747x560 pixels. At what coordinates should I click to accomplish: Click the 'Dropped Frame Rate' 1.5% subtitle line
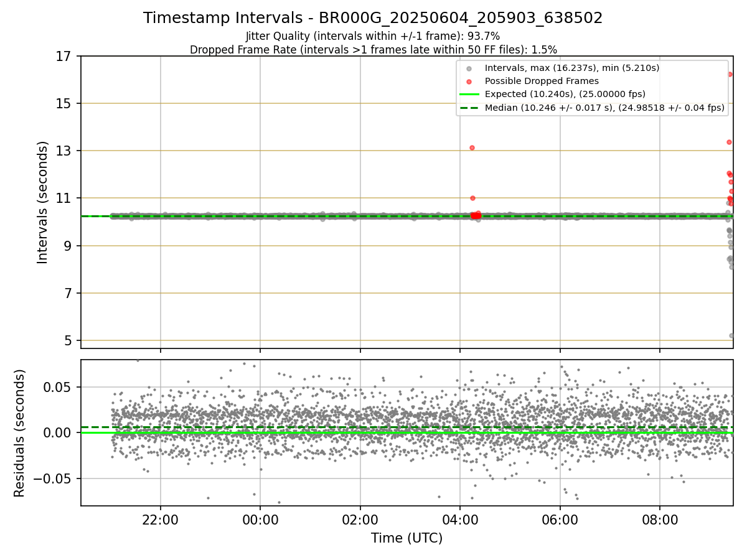373,49
